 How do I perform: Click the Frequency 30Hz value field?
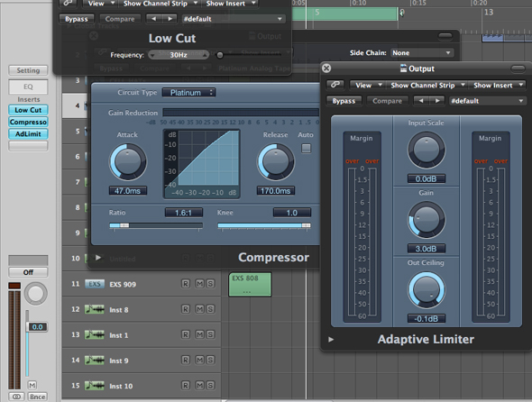pos(179,55)
